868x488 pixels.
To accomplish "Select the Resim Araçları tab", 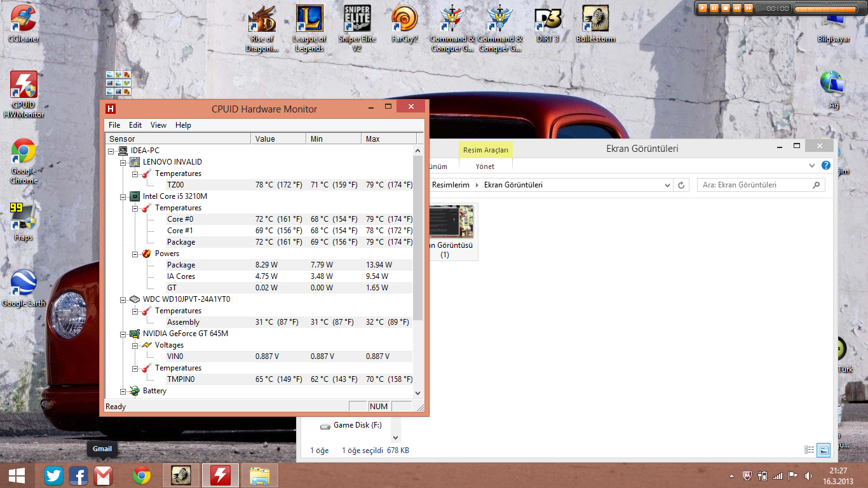I will [485, 150].
